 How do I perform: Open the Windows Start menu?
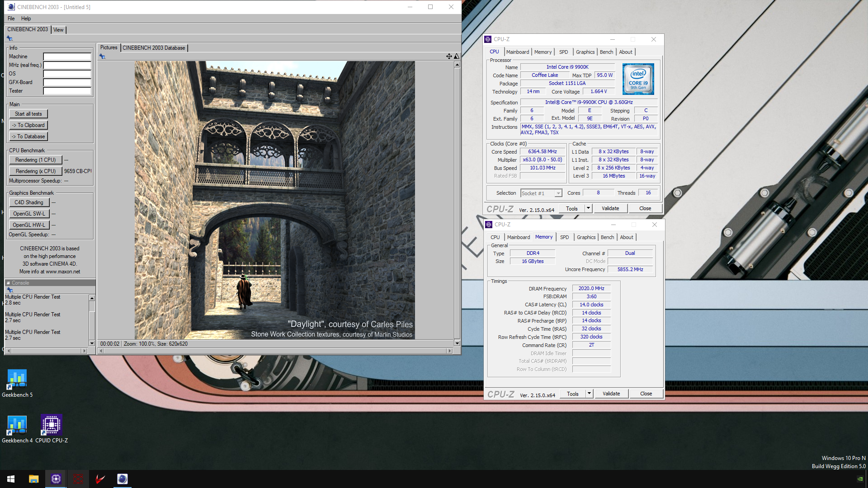[11, 479]
